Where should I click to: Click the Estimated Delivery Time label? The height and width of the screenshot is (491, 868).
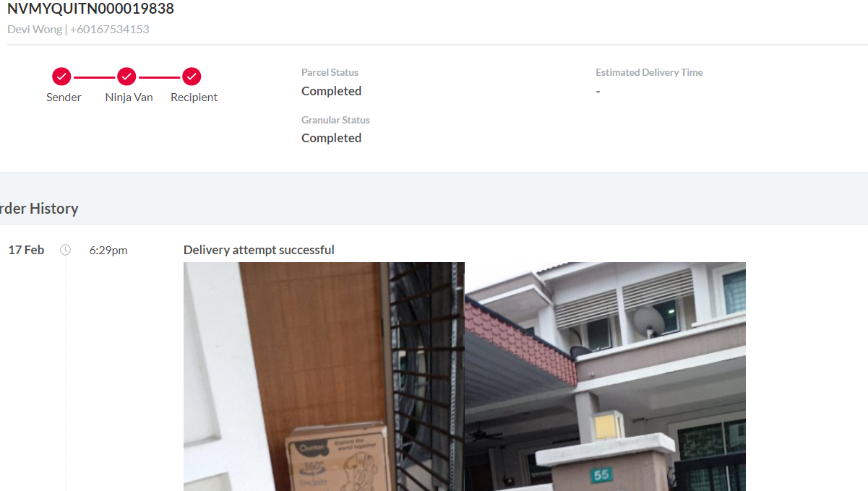tap(649, 72)
